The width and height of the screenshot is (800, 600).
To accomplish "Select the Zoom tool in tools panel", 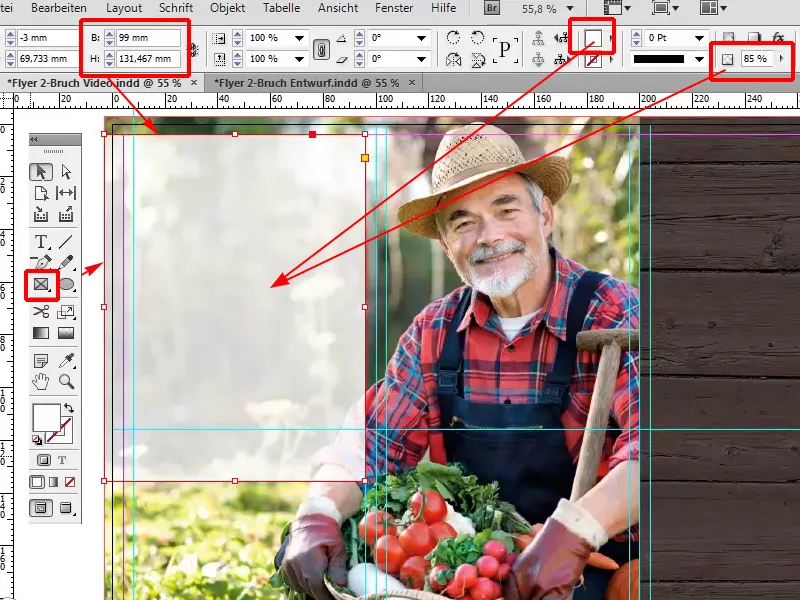I will 66,381.
